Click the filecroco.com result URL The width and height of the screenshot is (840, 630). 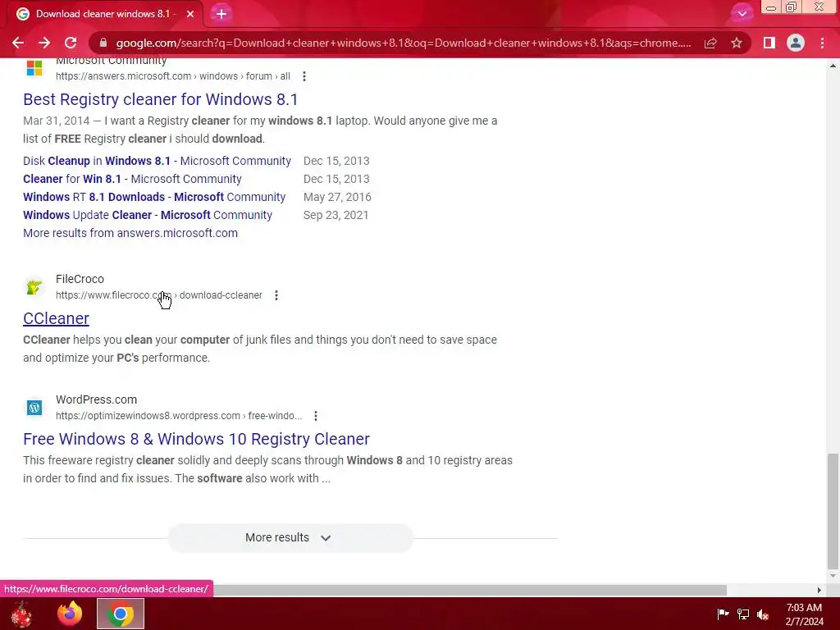pos(159,295)
